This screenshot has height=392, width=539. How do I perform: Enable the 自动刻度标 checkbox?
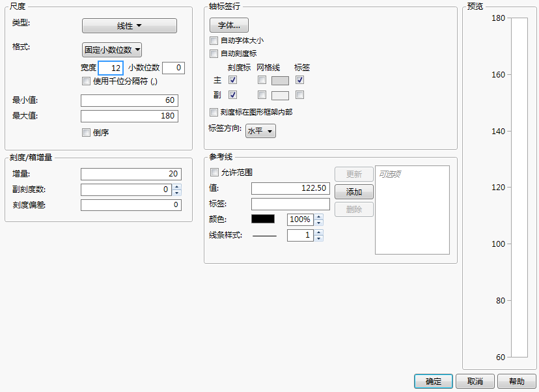pyautogui.click(x=214, y=53)
